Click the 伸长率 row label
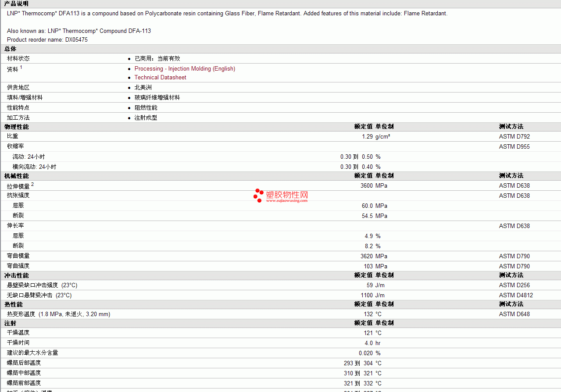 point(15,225)
